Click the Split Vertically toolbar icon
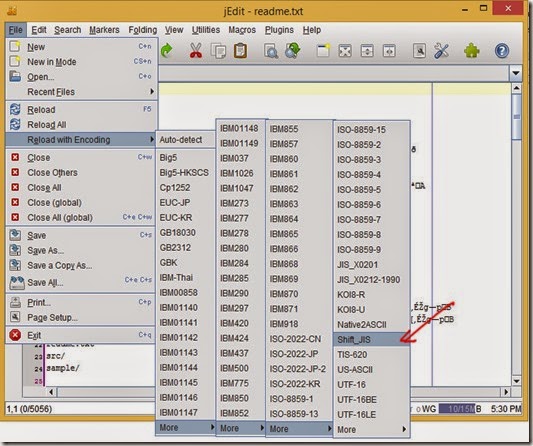The image size is (533, 446). pyautogui.click(x=389, y=51)
